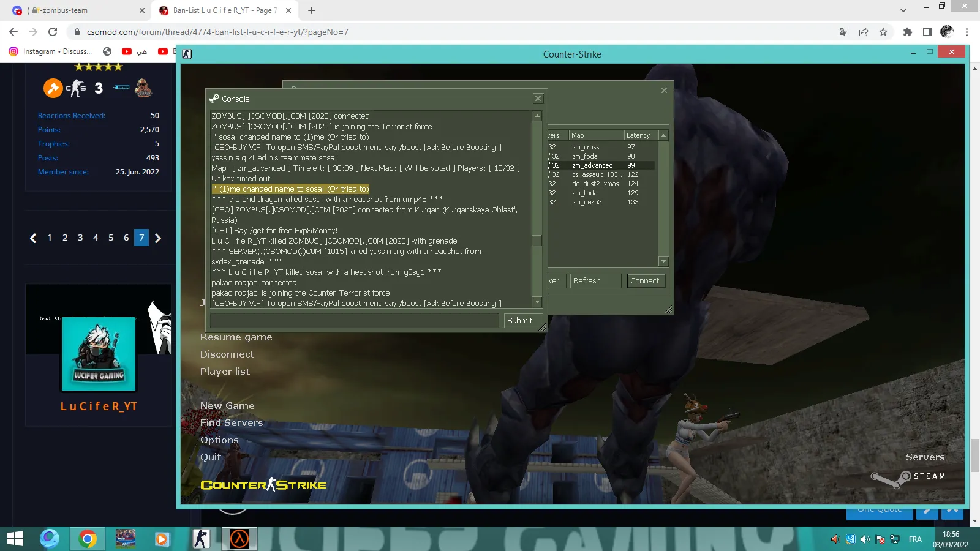Open the Chrome profile avatar
Screen dimensions: 980x551
point(947,32)
